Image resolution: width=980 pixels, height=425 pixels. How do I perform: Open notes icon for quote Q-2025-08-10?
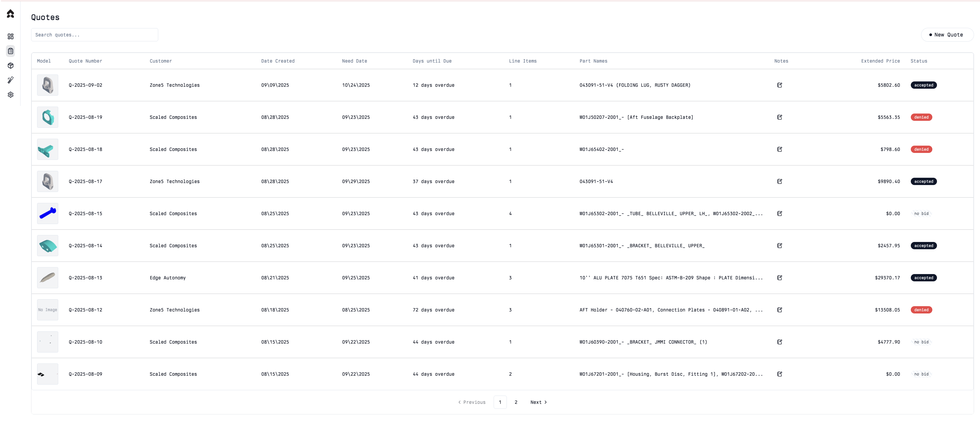(779, 342)
